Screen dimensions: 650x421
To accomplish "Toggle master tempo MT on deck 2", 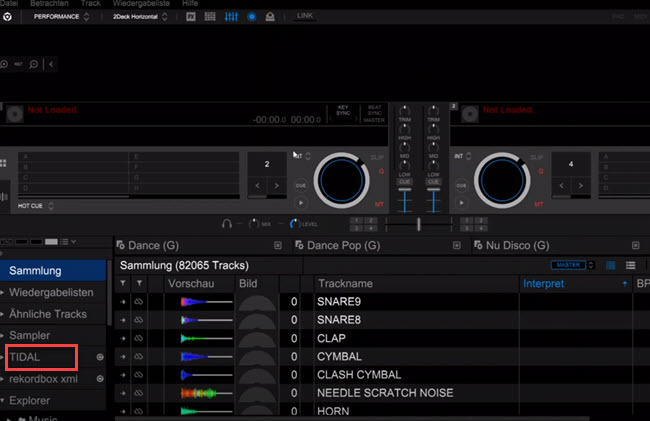I will (x=538, y=204).
